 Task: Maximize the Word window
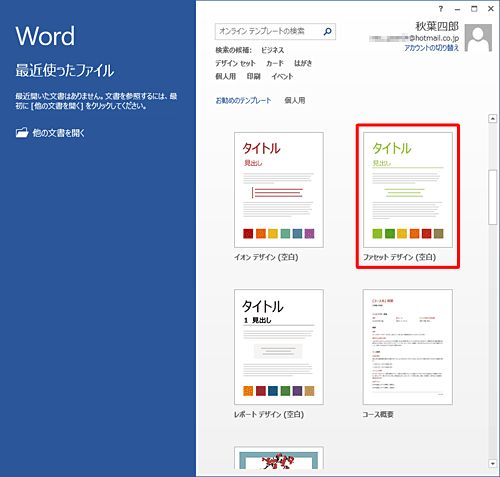coord(474,9)
